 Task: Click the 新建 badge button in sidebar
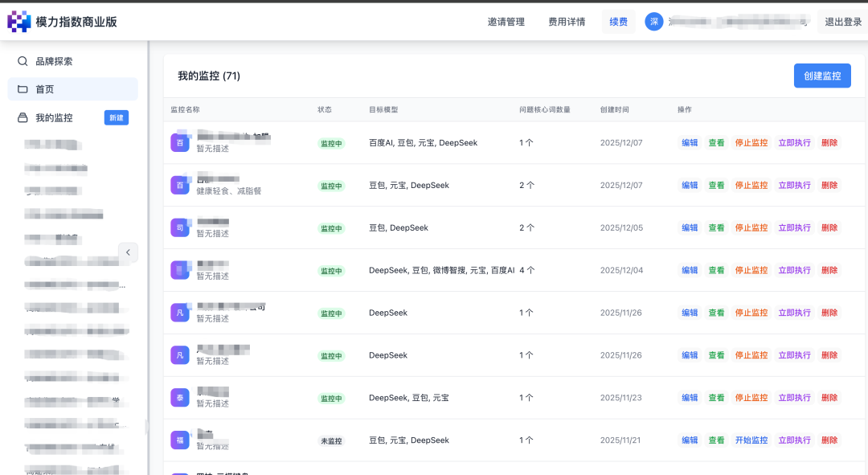click(x=117, y=117)
